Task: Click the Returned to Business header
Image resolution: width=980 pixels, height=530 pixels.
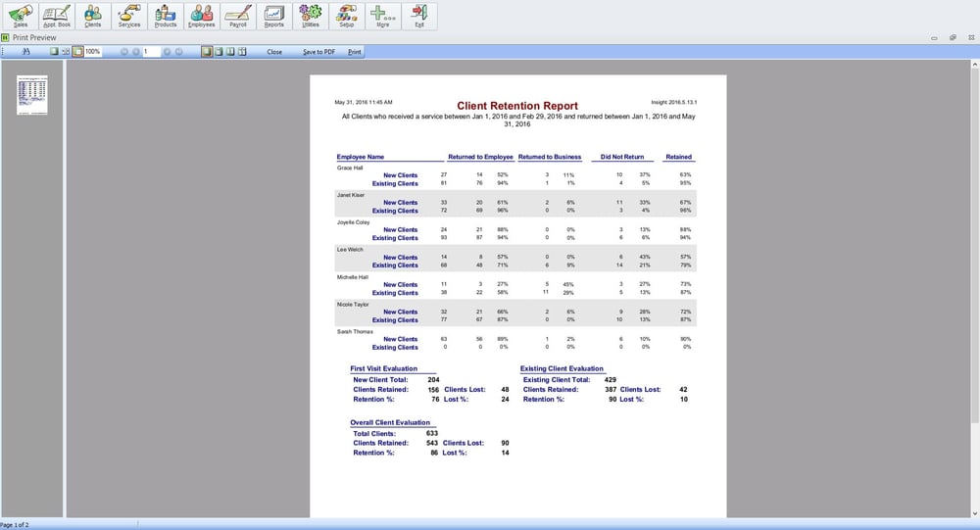Action: tap(550, 157)
